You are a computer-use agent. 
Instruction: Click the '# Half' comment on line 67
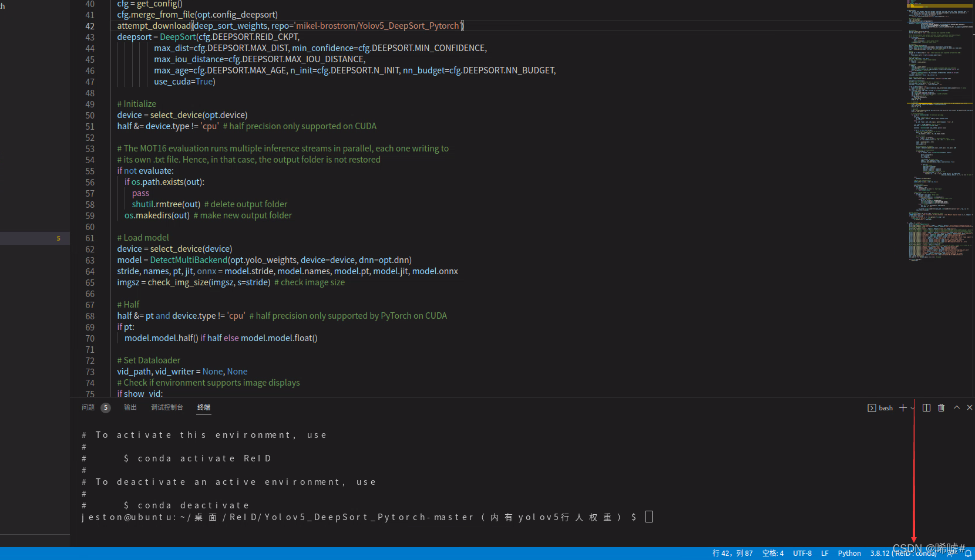[x=128, y=305]
